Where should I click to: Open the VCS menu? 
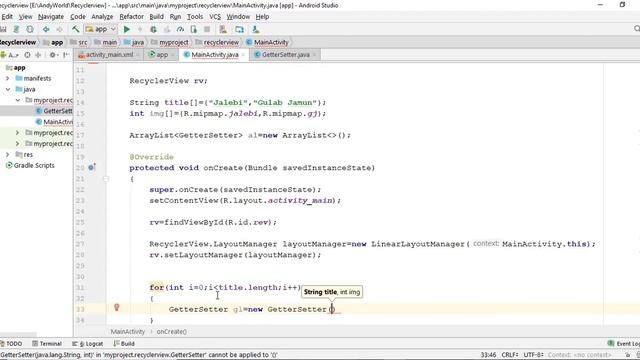215,17
